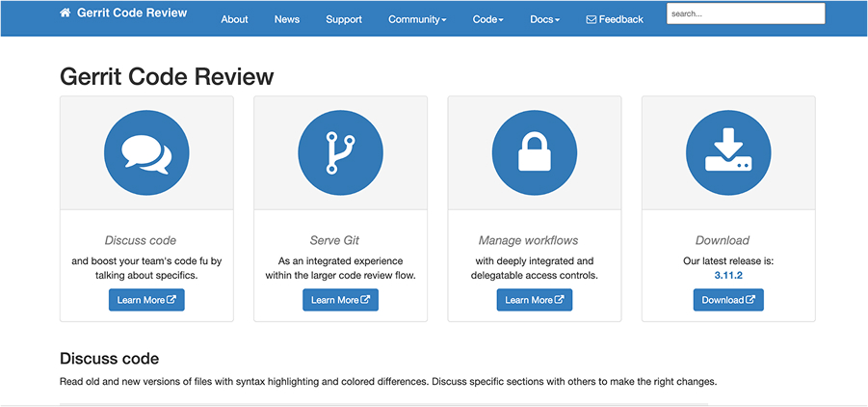This screenshot has width=868, height=407.
Task: Click the git branch Serve Git icon
Action: tap(340, 152)
